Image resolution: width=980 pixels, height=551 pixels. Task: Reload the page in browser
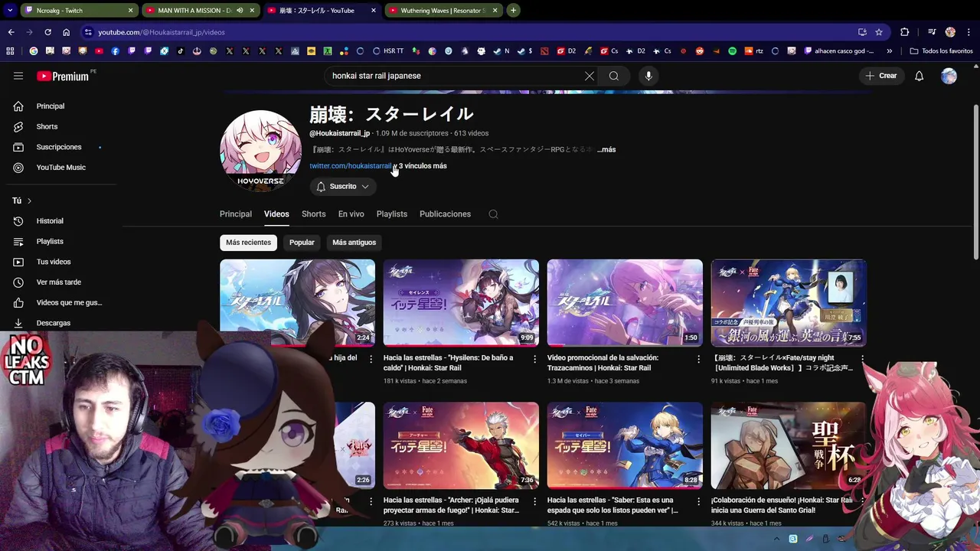47,32
